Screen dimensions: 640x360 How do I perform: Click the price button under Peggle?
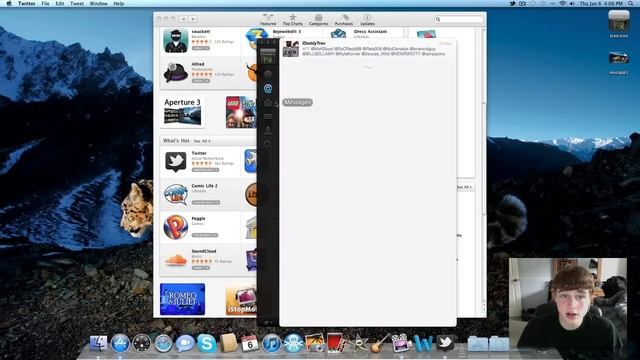pos(205,235)
